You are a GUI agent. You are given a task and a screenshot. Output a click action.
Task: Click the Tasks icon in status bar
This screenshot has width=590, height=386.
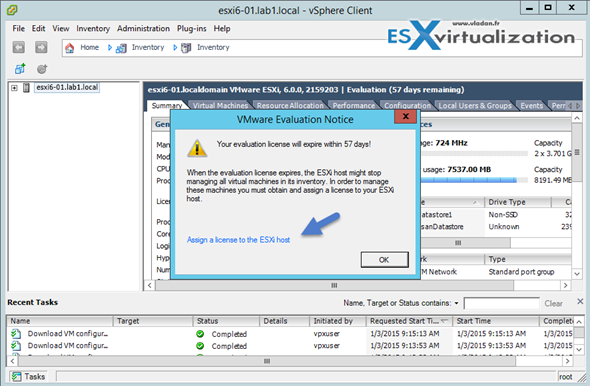pos(16,377)
